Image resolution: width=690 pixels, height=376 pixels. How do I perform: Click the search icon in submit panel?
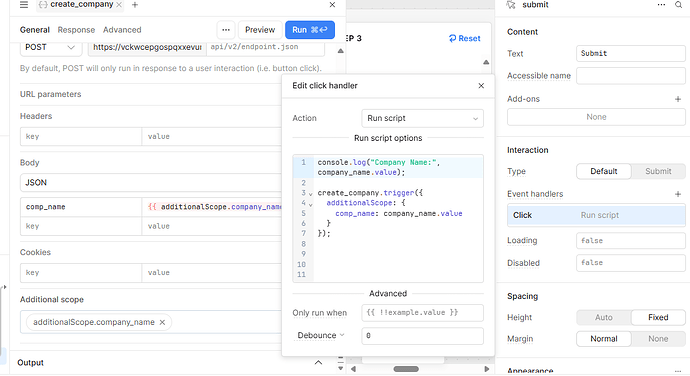pos(679,5)
